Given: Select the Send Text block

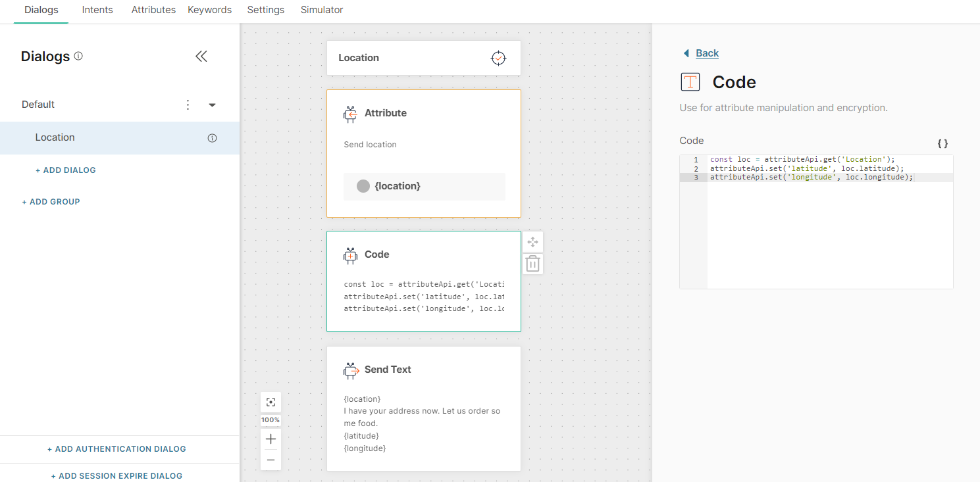Looking at the screenshot, I should (423, 408).
